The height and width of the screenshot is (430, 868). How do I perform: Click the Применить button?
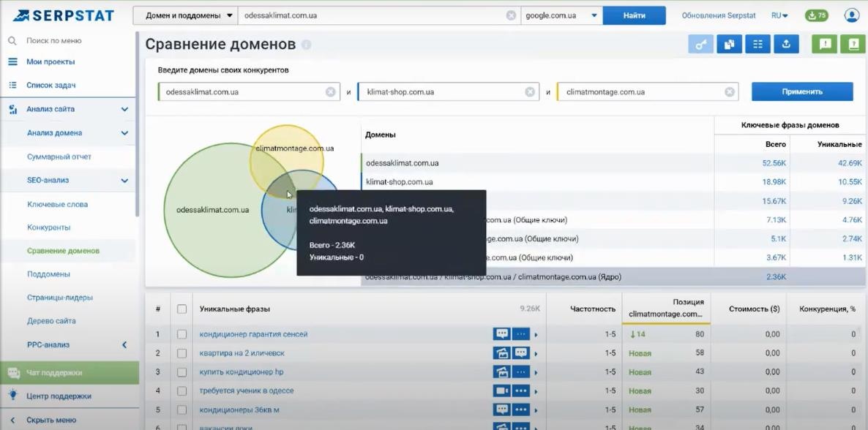coord(802,92)
